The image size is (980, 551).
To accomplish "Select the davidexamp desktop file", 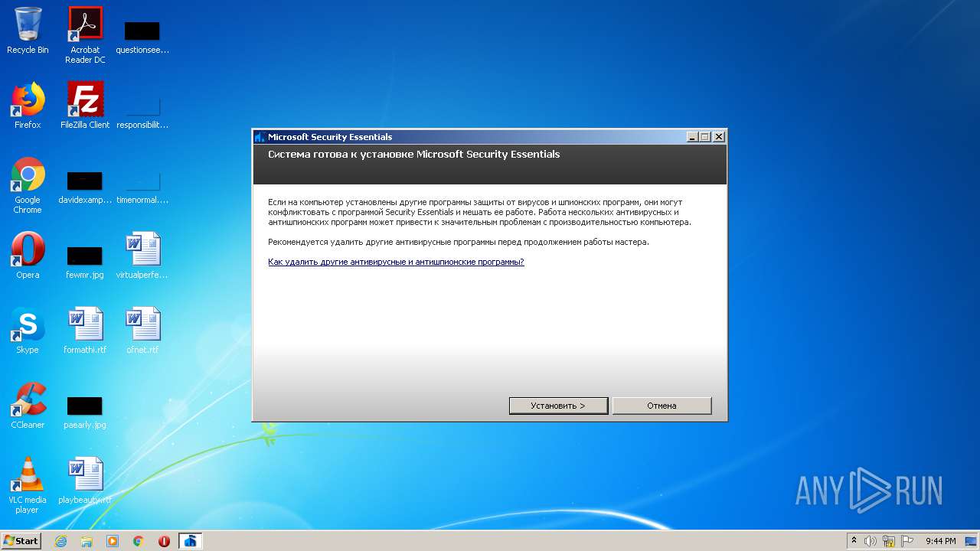I will (x=85, y=187).
